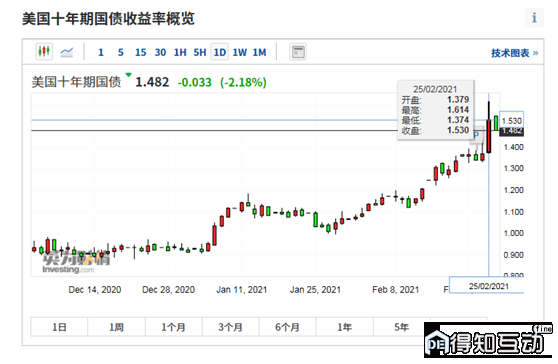558x364 pixels.
Task: Select the 1周 range button
Action: point(116,327)
